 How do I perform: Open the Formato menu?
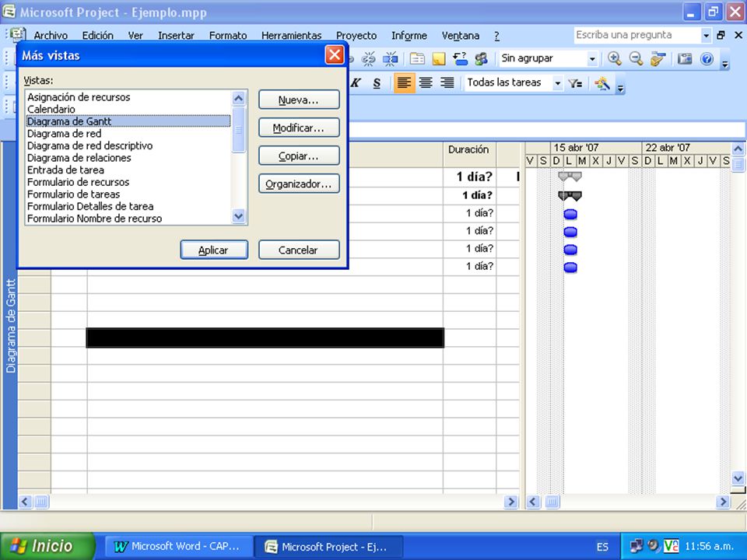(228, 36)
